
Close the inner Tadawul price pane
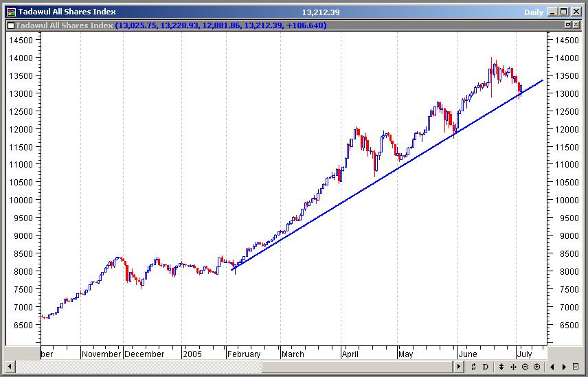pos(576,25)
